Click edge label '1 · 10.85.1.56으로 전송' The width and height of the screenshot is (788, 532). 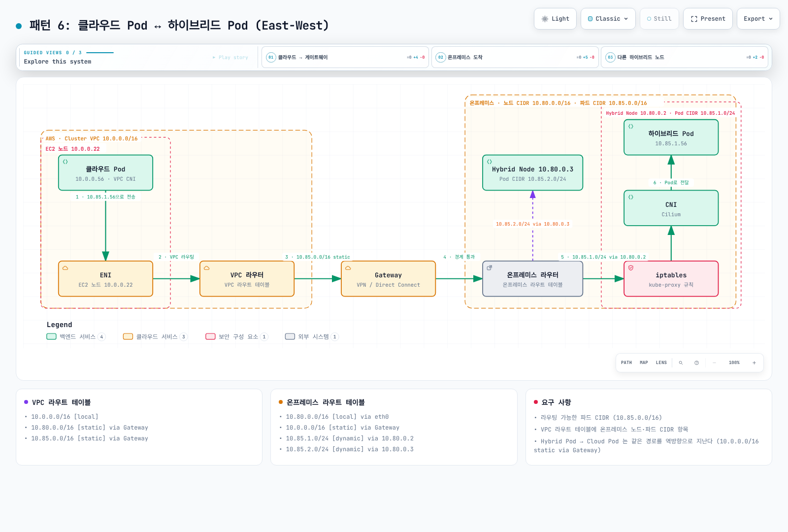pyautogui.click(x=105, y=197)
